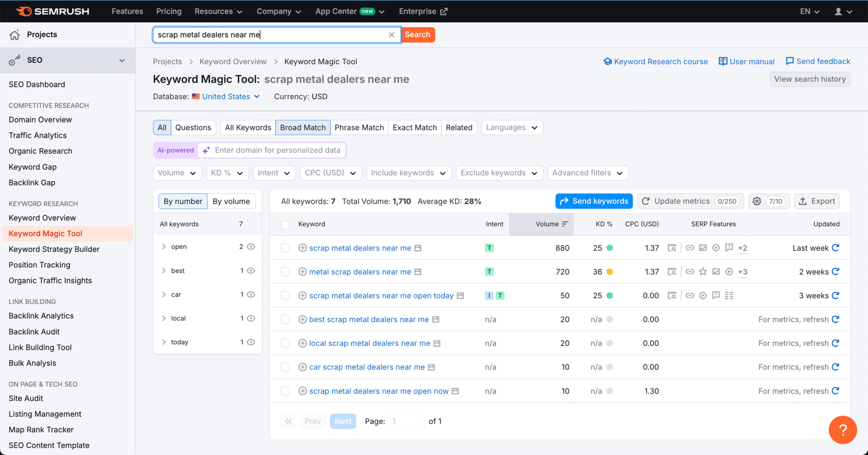The width and height of the screenshot is (868, 455).
Task: Open the Intent filter dropdown
Action: pos(274,173)
